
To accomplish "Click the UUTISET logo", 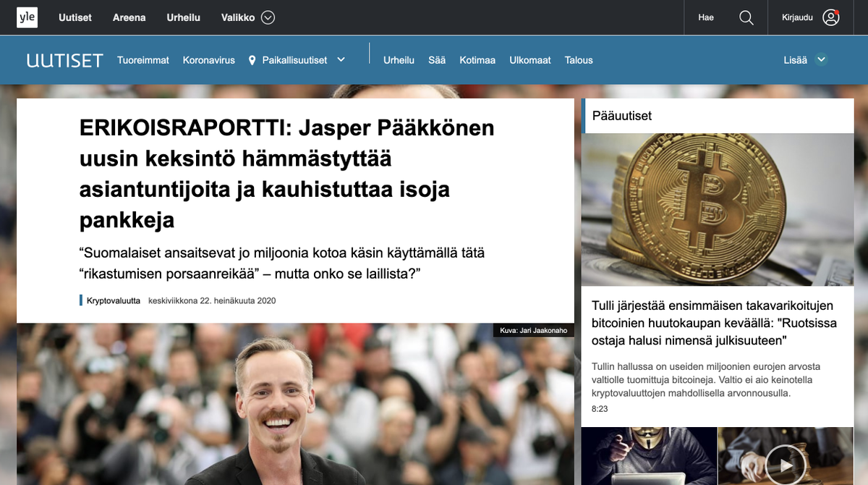I will [x=64, y=60].
